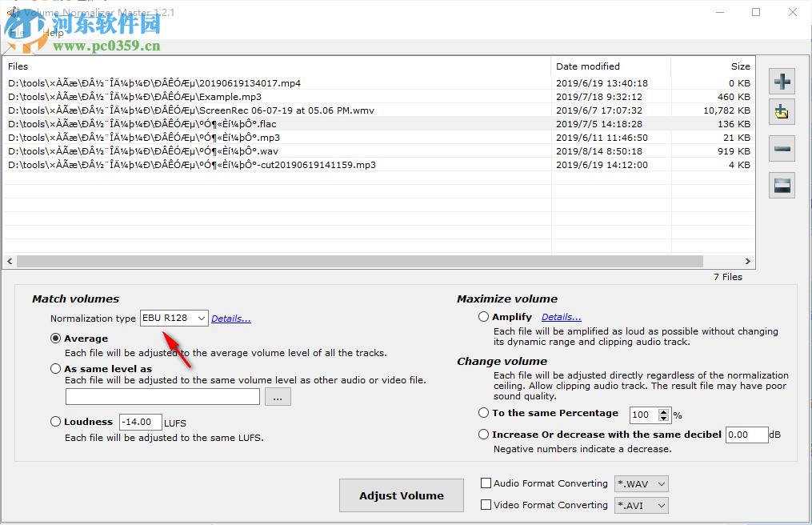Click the Adjust Volume button
The width and height of the screenshot is (812, 525).
(401, 495)
